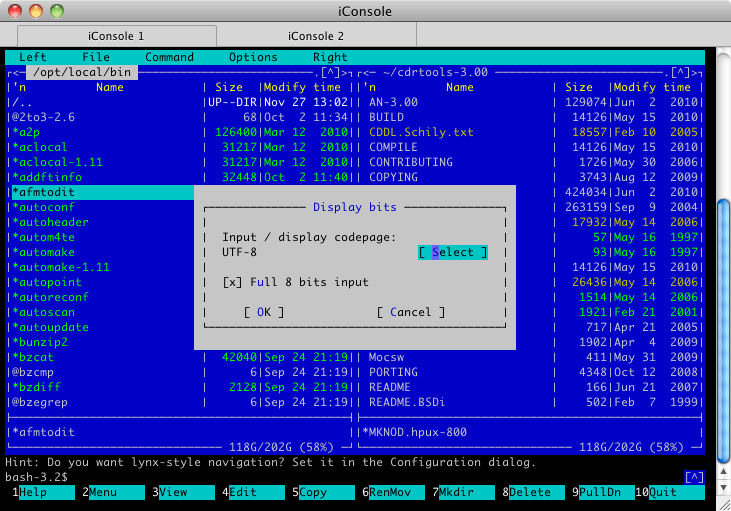Screen dimensions: 731x511
Task: Sort right panel by Size column
Action: click(x=579, y=87)
